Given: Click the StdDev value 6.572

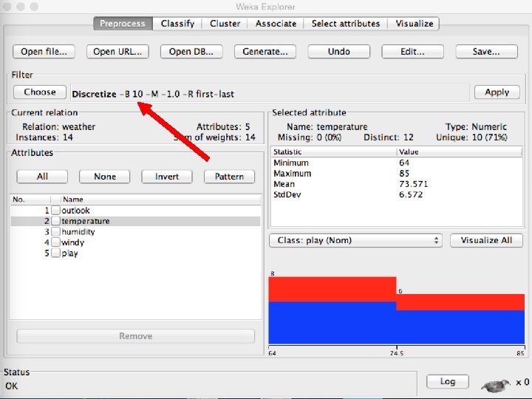Looking at the screenshot, I should pos(411,194).
